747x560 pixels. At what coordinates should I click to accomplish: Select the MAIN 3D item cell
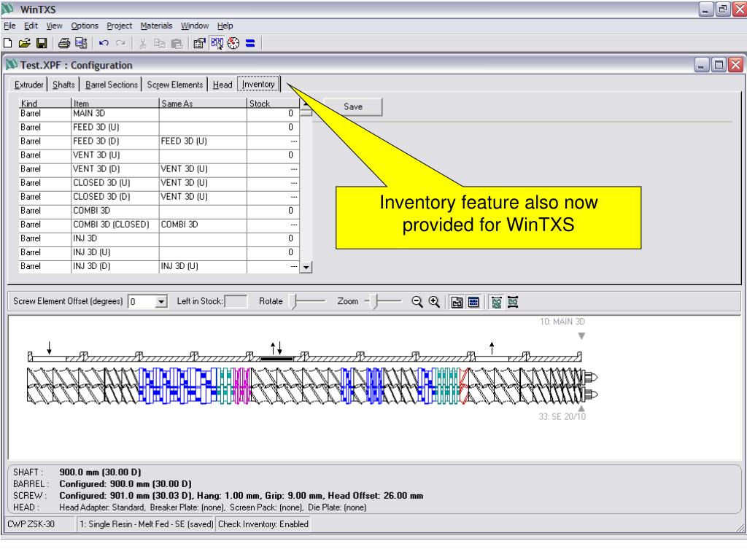pos(115,113)
